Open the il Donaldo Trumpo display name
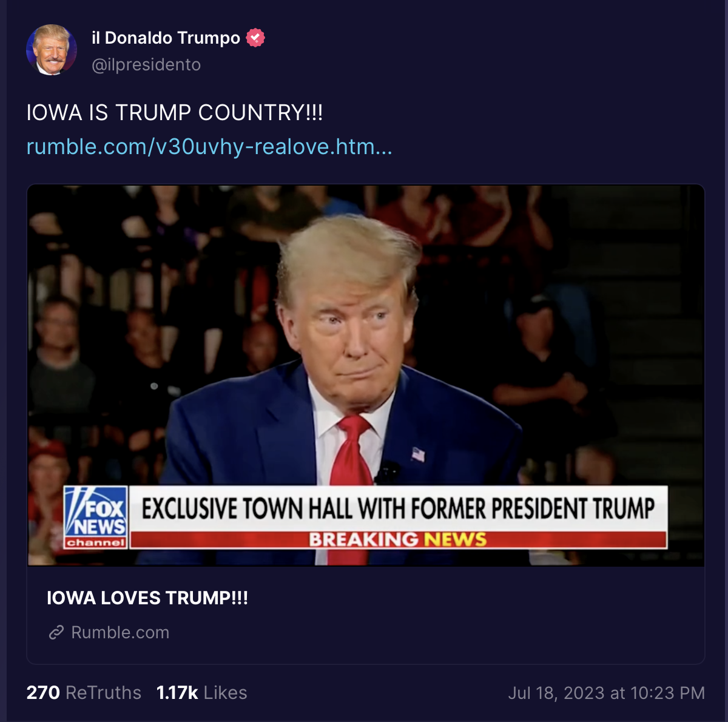The width and height of the screenshot is (728, 722). (x=166, y=38)
